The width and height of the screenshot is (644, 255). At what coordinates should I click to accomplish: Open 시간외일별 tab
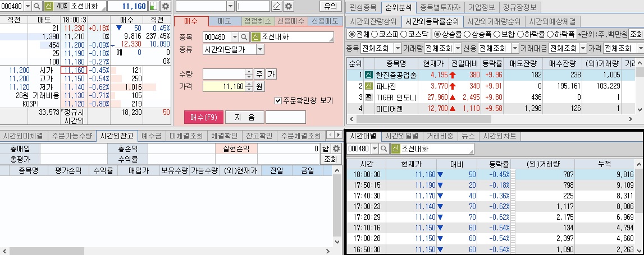pyautogui.click(x=401, y=136)
